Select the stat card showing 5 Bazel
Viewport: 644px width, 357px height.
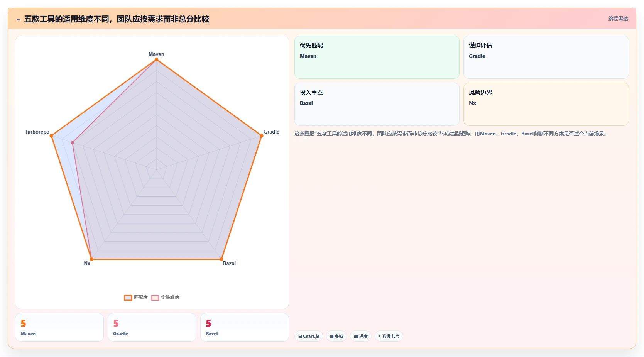coord(245,327)
